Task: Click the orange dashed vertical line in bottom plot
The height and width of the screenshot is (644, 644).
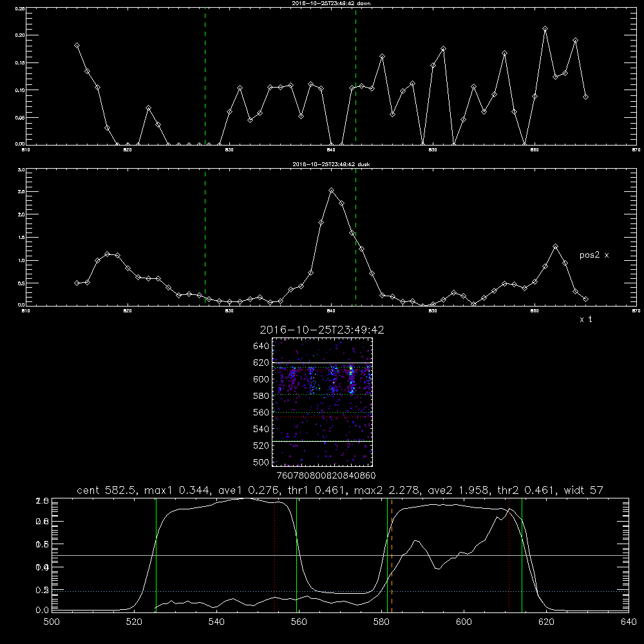Action: click(x=392, y=554)
